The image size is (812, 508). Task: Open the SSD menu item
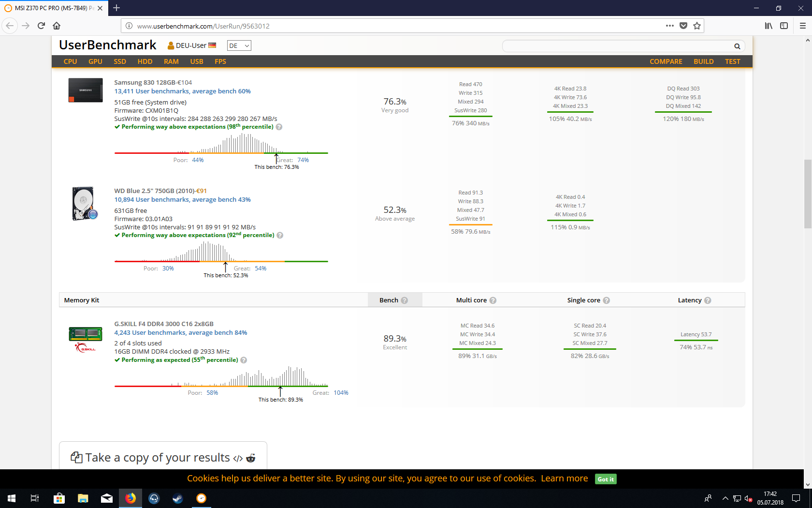click(x=120, y=61)
